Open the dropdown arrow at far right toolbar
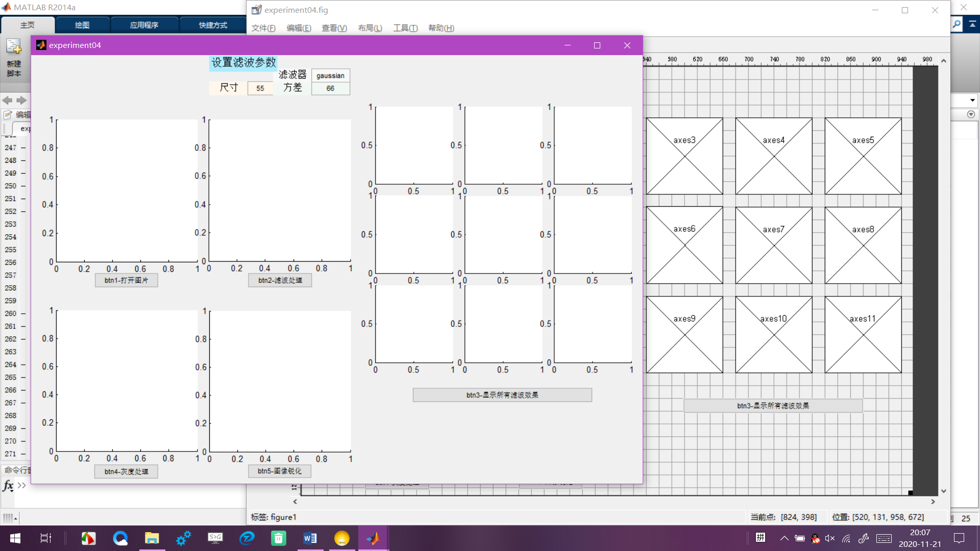The width and height of the screenshot is (980, 551). click(972, 101)
